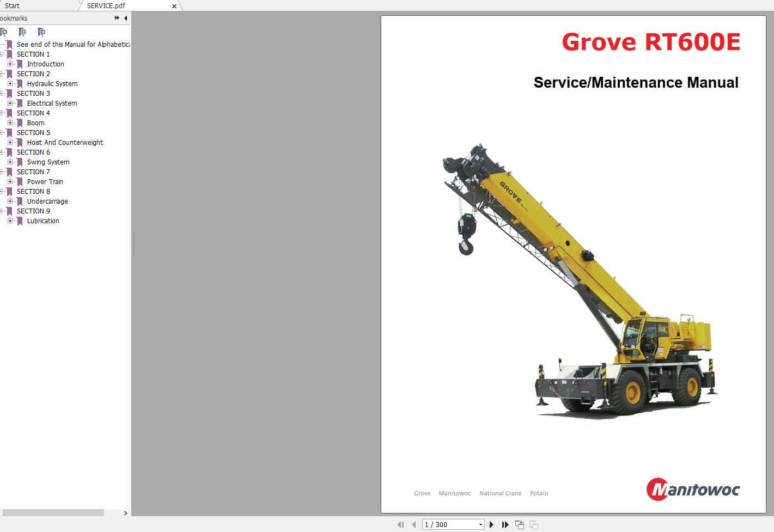The width and height of the screenshot is (774, 532).
Task: Select the SECTION 2 bookmark
Action: click(33, 74)
